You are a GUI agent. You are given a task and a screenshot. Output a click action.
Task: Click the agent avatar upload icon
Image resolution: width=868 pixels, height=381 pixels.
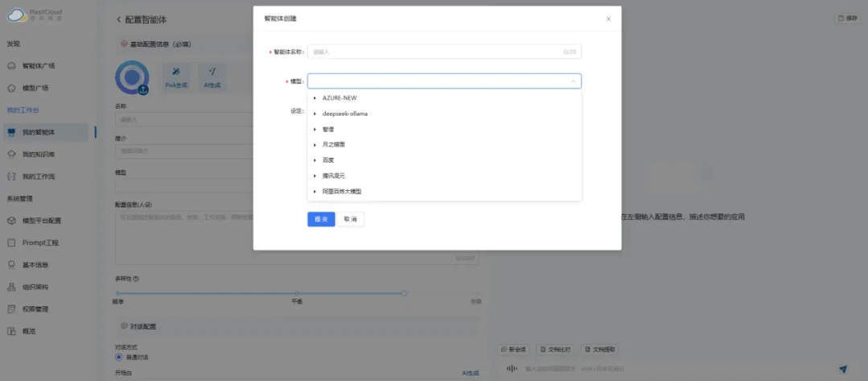[x=143, y=89]
